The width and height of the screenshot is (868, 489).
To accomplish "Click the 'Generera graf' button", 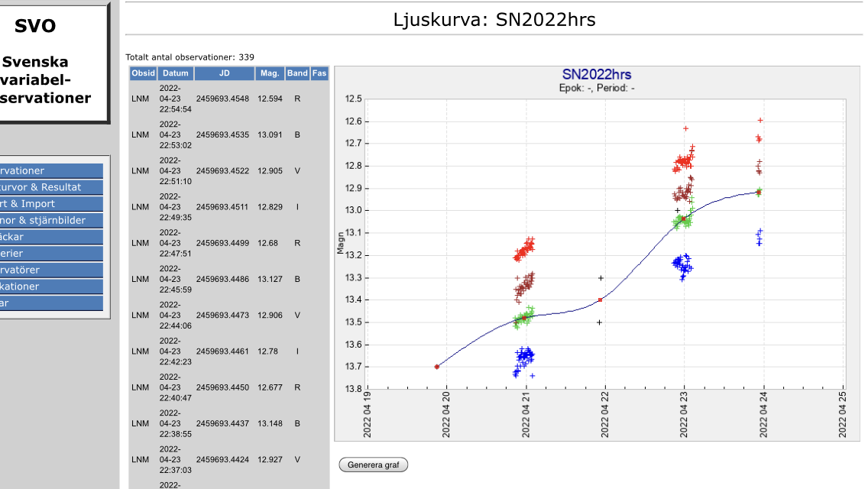I will [x=374, y=465].
